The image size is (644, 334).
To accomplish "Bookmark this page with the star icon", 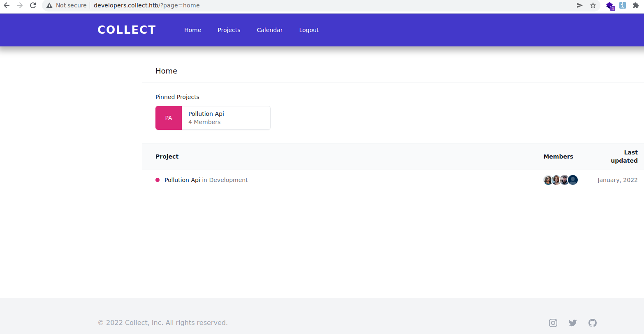I will pos(593,5).
